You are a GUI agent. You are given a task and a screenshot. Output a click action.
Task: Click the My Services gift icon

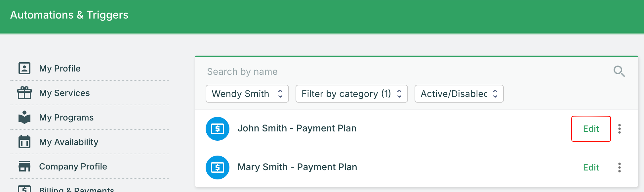tap(24, 93)
